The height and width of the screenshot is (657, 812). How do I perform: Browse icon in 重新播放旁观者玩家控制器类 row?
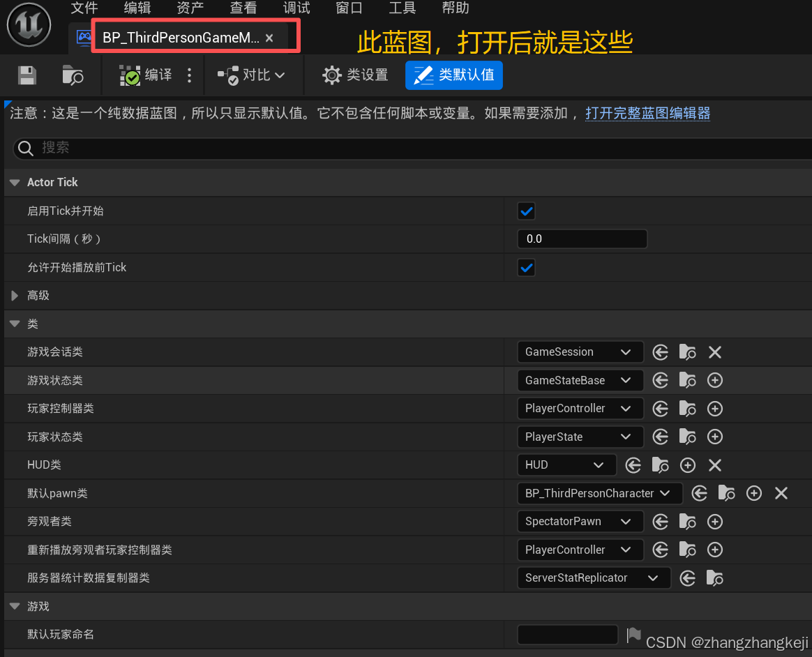coord(687,550)
